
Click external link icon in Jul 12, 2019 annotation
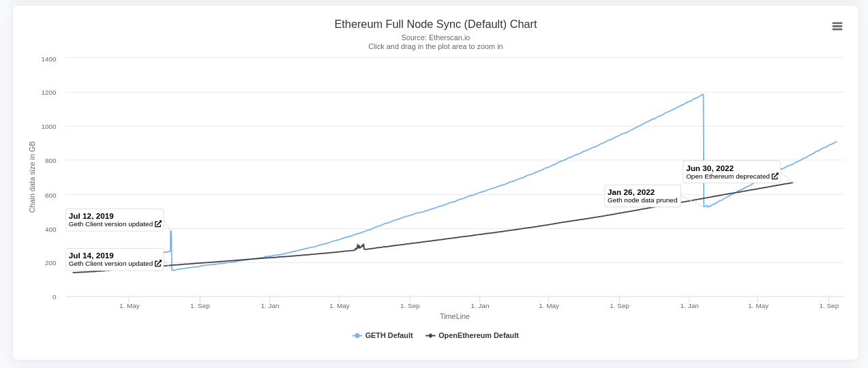pyautogui.click(x=158, y=224)
